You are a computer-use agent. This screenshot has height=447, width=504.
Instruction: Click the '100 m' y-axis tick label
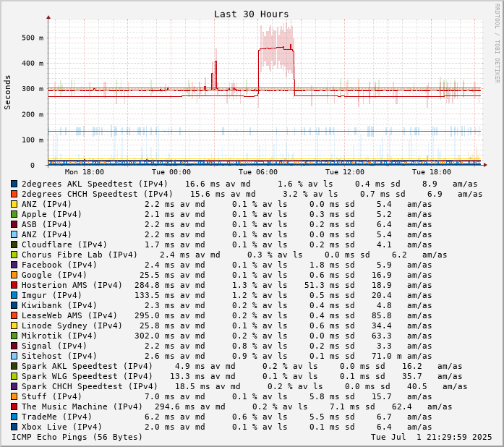point(33,140)
